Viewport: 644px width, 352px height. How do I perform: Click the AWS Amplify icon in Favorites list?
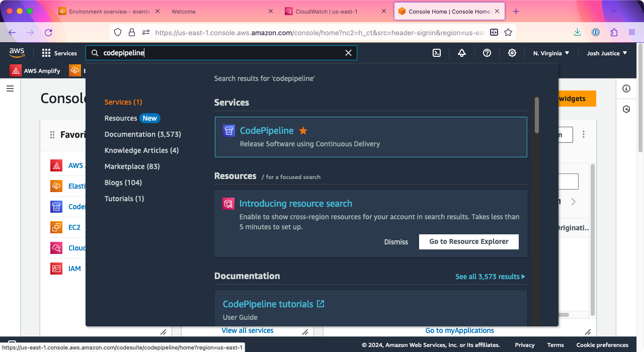click(56, 165)
